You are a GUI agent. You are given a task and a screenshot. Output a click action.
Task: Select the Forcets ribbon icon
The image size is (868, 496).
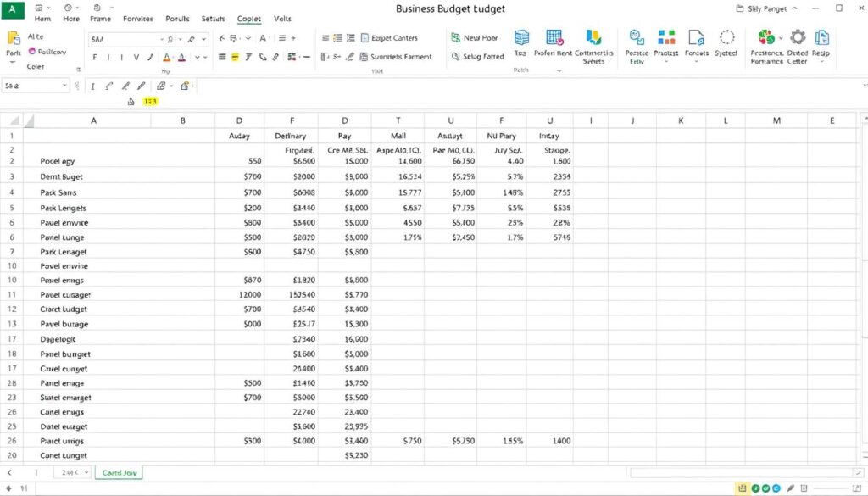click(695, 39)
